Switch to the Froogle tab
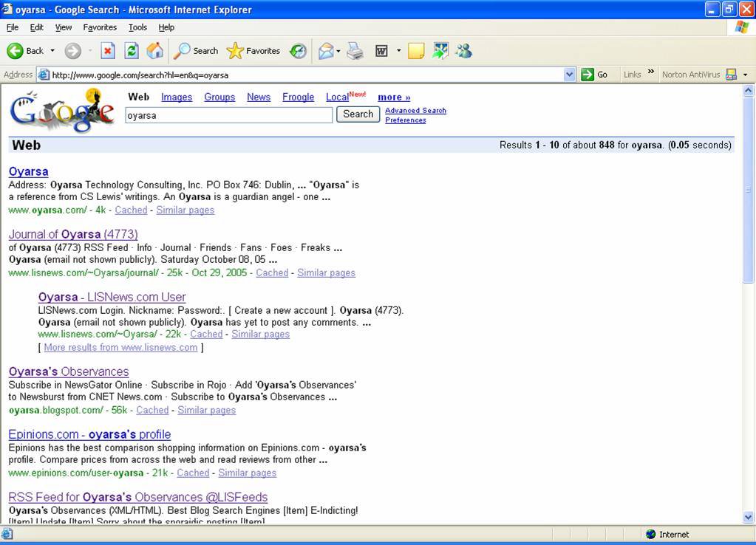Screen dimensions: 756x545 [298, 97]
